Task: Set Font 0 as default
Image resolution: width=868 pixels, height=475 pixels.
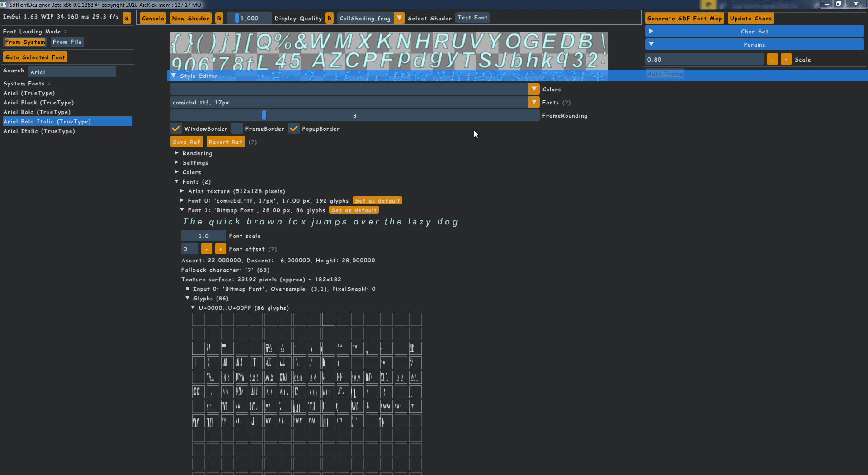Action: click(x=377, y=200)
